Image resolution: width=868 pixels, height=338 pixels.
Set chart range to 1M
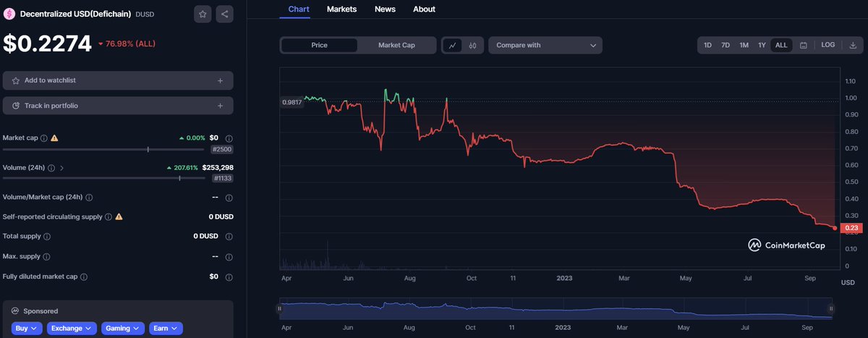(x=744, y=45)
